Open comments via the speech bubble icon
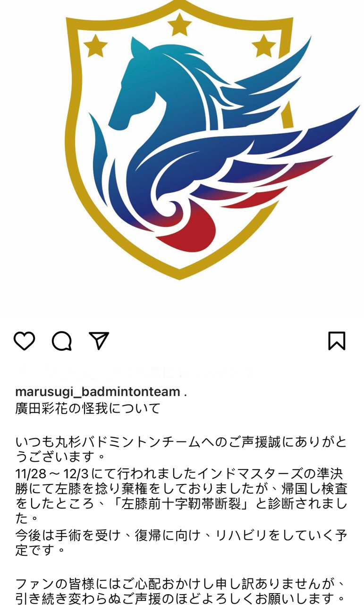Screen dimensions: 364x605 point(61,341)
